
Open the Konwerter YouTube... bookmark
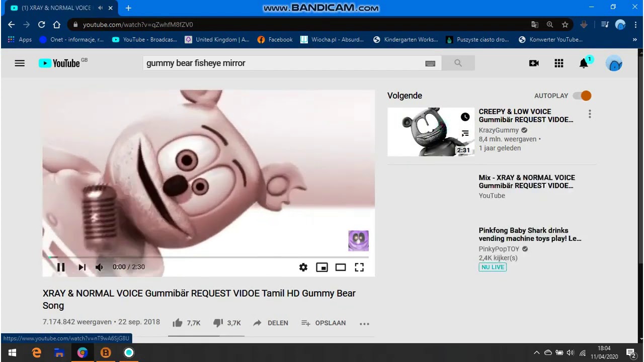550,40
